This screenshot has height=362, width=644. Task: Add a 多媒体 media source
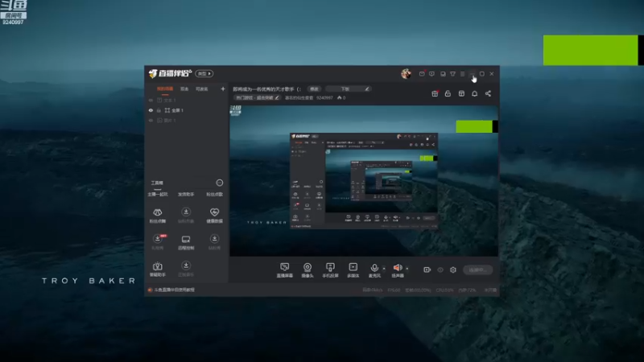pos(353,270)
